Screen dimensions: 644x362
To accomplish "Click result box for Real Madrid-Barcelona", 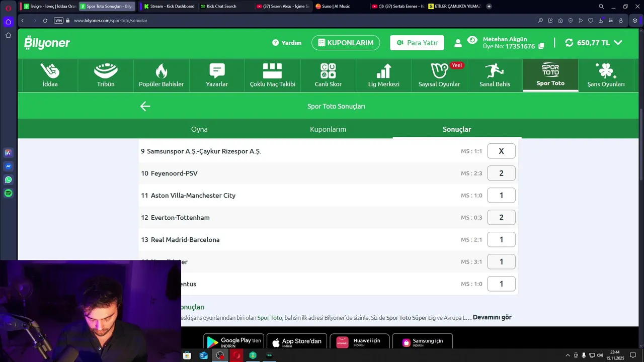I will point(501,240).
